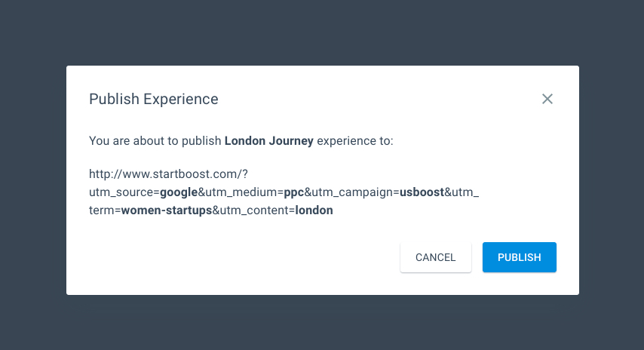Click the dark backdrop outside the dialog
Image resolution: width=644 pixels, height=350 pixels.
point(322,30)
